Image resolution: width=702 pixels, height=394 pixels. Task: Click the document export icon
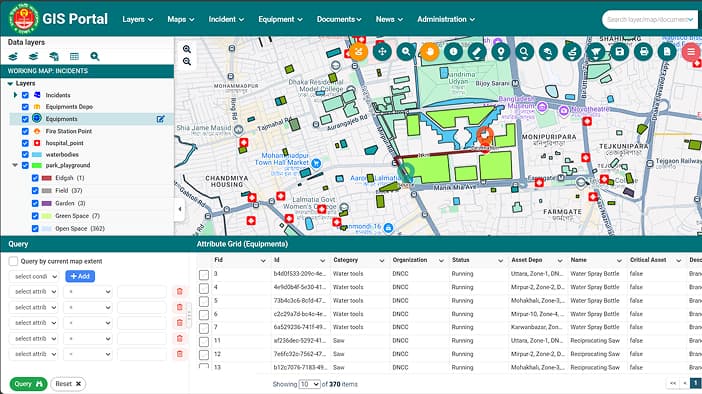click(667, 51)
